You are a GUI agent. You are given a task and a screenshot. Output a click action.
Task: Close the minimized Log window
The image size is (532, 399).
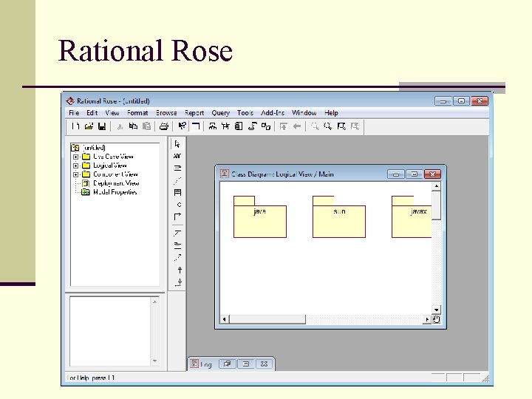[x=264, y=364]
